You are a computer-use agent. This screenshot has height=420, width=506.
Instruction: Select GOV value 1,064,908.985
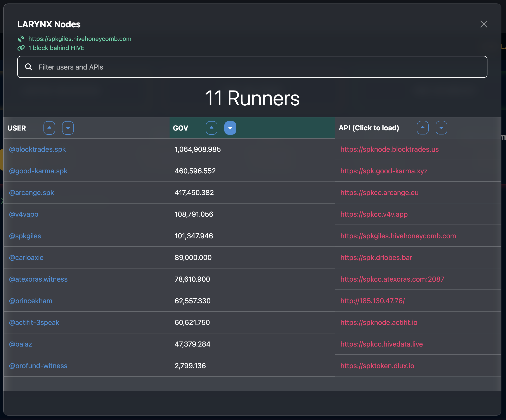[x=198, y=149]
